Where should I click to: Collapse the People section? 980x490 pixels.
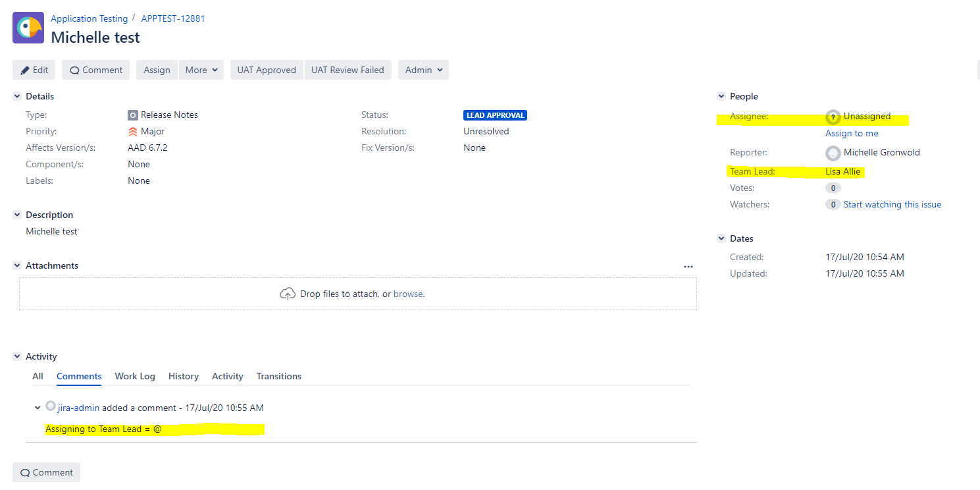pos(721,97)
